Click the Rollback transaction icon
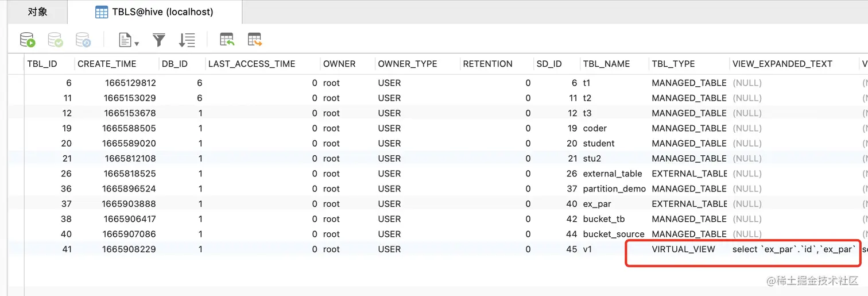 83,40
